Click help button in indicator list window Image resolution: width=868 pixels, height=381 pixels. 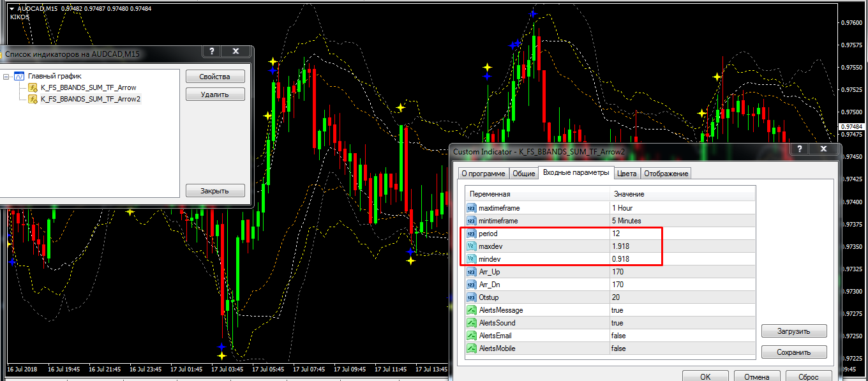click(211, 52)
